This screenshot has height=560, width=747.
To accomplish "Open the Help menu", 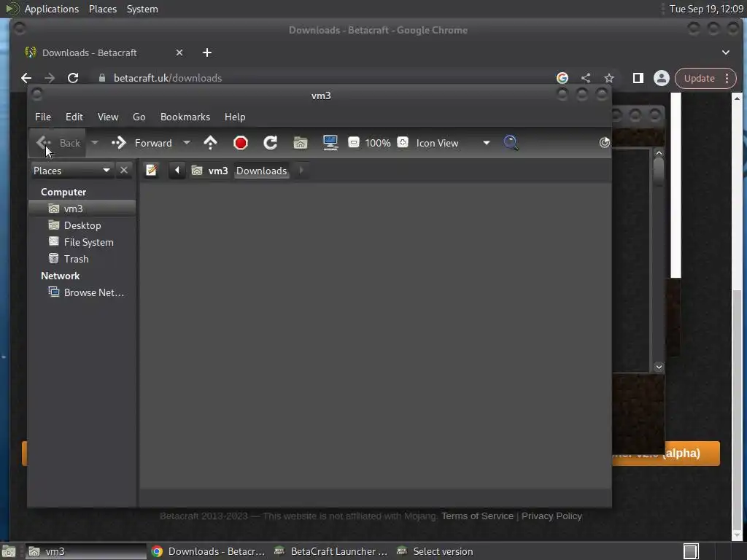I will click(235, 117).
